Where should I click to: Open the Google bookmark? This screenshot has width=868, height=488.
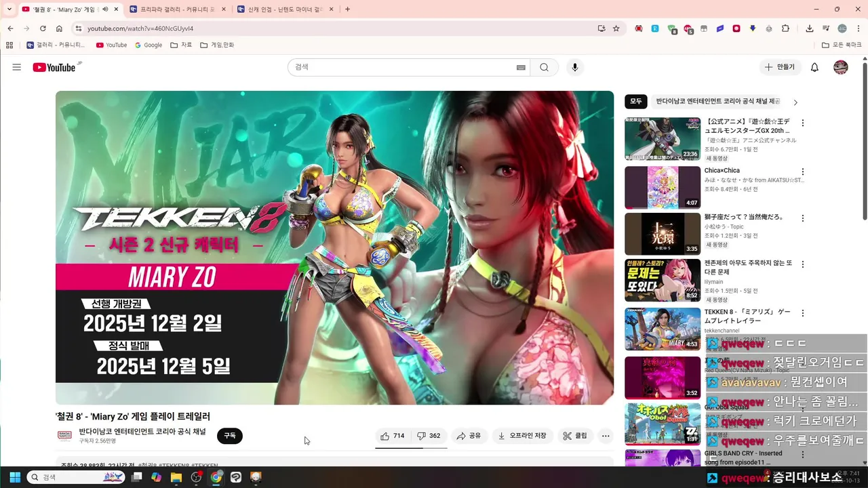(x=149, y=45)
